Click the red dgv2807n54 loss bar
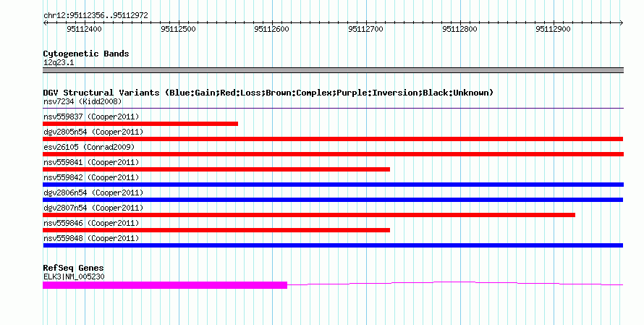 (309, 215)
